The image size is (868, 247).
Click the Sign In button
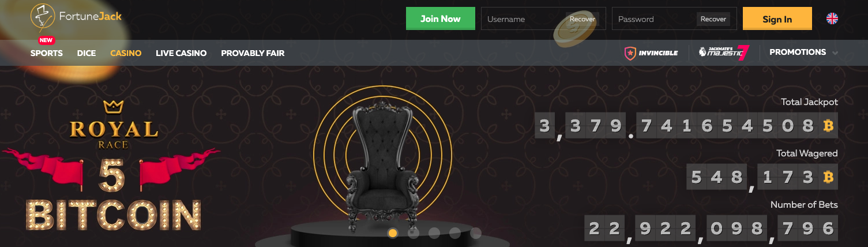(777, 18)
